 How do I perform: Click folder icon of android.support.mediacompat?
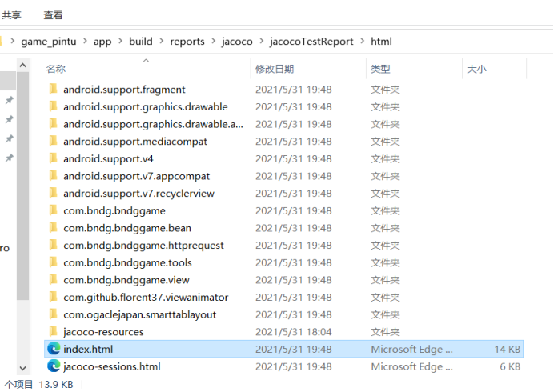pyautogui.click(x=54, y=141)
